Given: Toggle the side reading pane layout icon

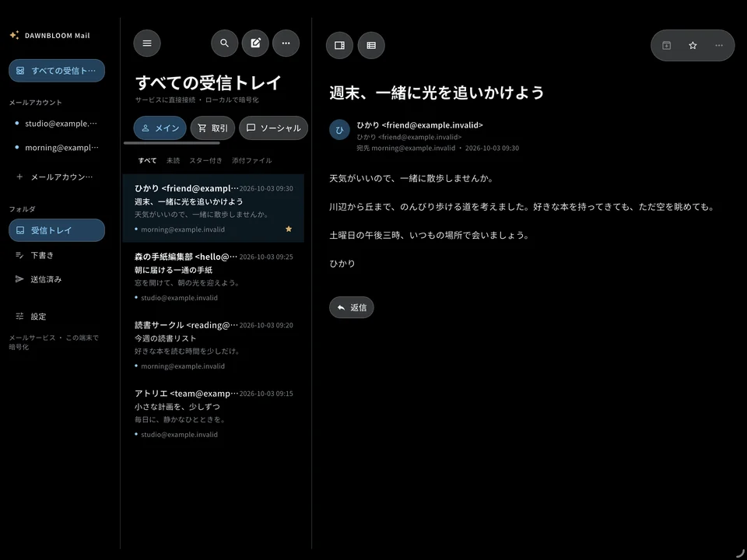Looking at the screenshot, I should pos(339,45).
